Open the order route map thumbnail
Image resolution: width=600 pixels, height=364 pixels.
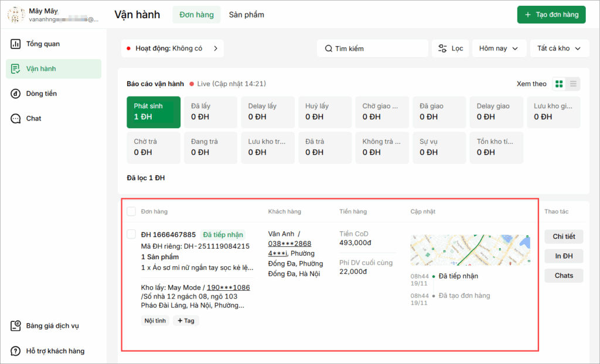pyautogui.click(x=471, y=250)
